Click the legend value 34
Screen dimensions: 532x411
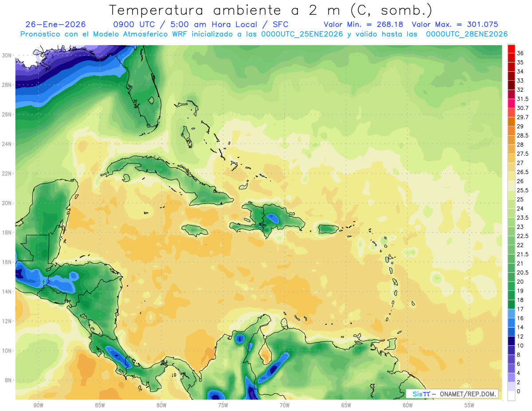pos(520,71)
